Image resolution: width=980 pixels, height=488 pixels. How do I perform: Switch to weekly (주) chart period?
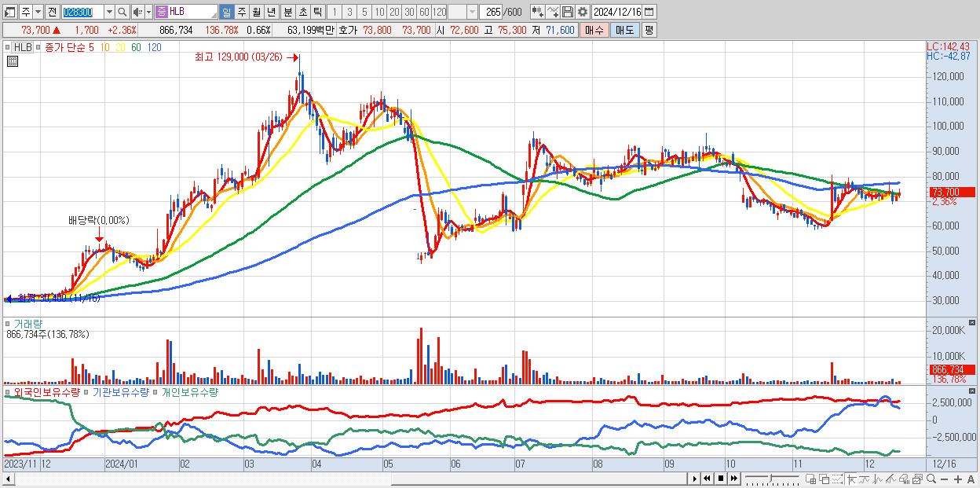point(241,12)
